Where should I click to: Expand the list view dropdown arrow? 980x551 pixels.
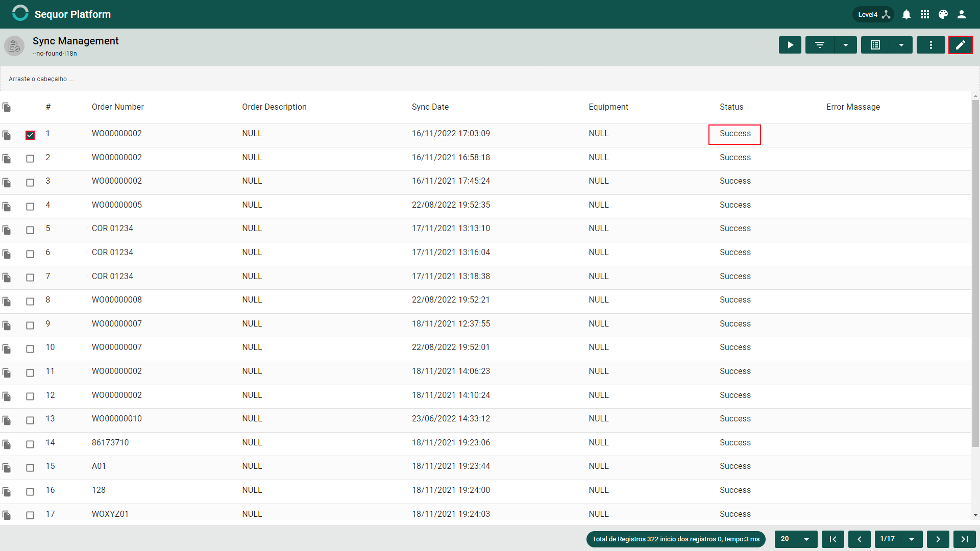point(901,45)
